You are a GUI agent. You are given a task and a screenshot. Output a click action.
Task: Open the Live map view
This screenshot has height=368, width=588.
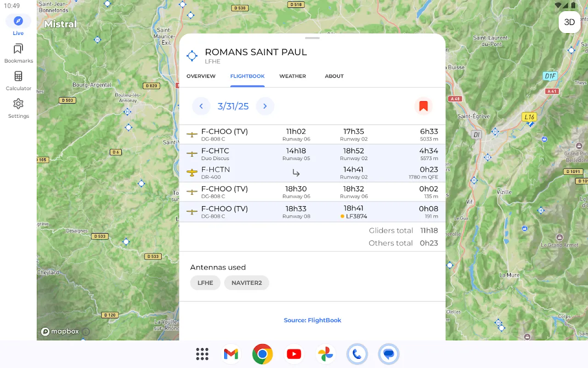click(x=18, y=25)
